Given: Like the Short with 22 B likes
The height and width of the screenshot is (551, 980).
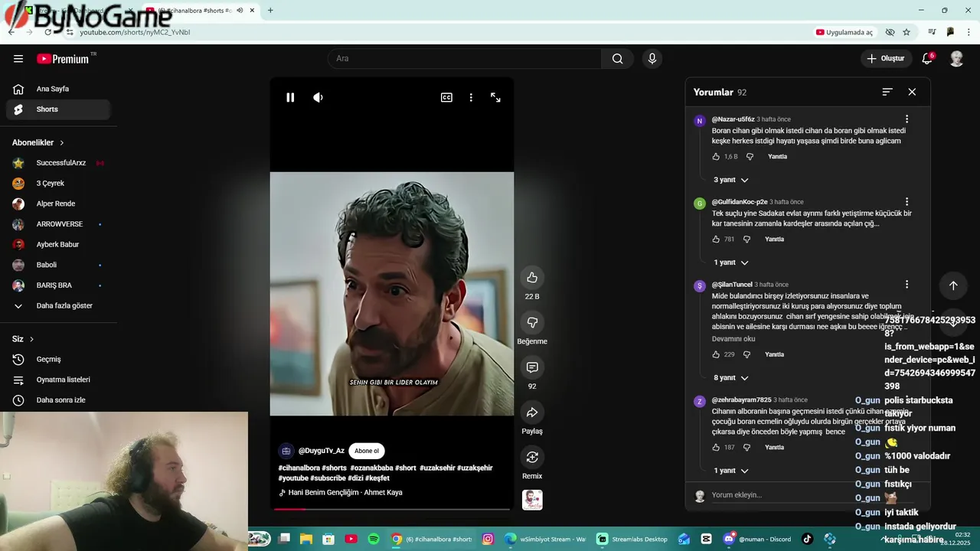Looking at the screenshot, I should 532,278.
